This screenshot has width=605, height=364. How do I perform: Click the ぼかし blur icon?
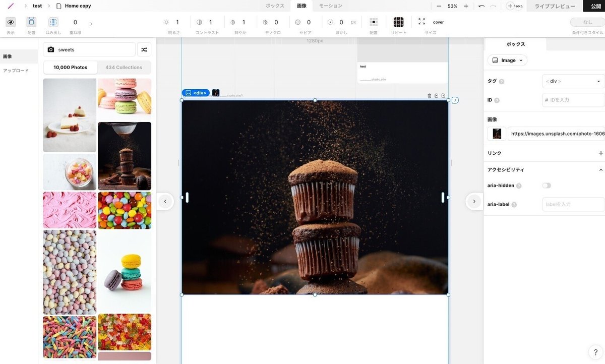[x=330, y=22]
